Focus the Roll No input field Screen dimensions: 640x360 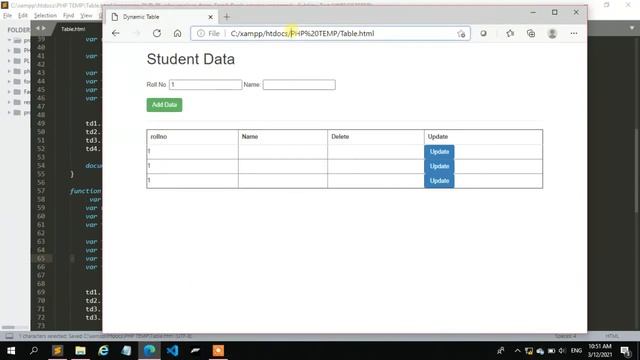click(205, 84)
